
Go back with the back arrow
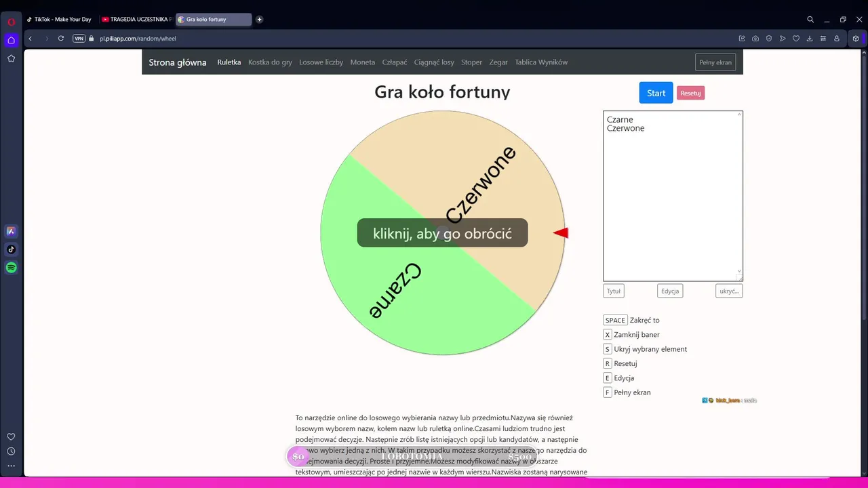coord(31,39)
